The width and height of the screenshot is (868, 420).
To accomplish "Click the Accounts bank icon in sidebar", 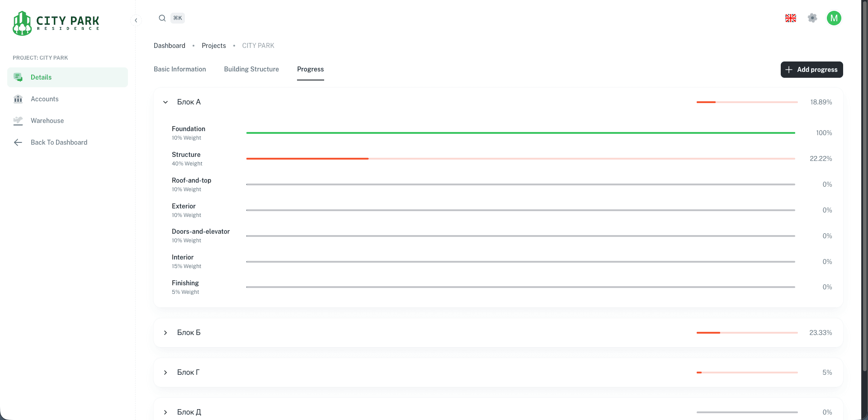I will click(x=18, y=99).
